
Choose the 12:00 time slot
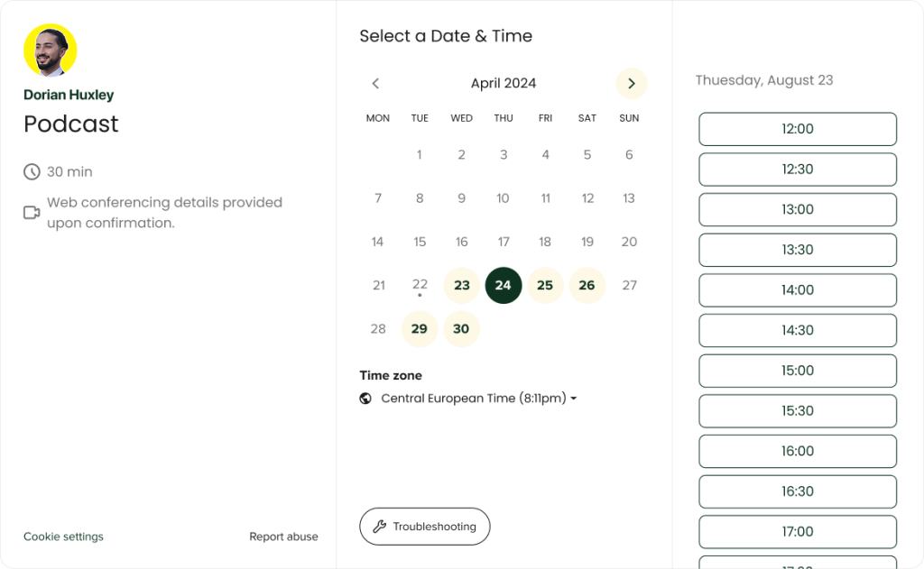tap(798, 129)
